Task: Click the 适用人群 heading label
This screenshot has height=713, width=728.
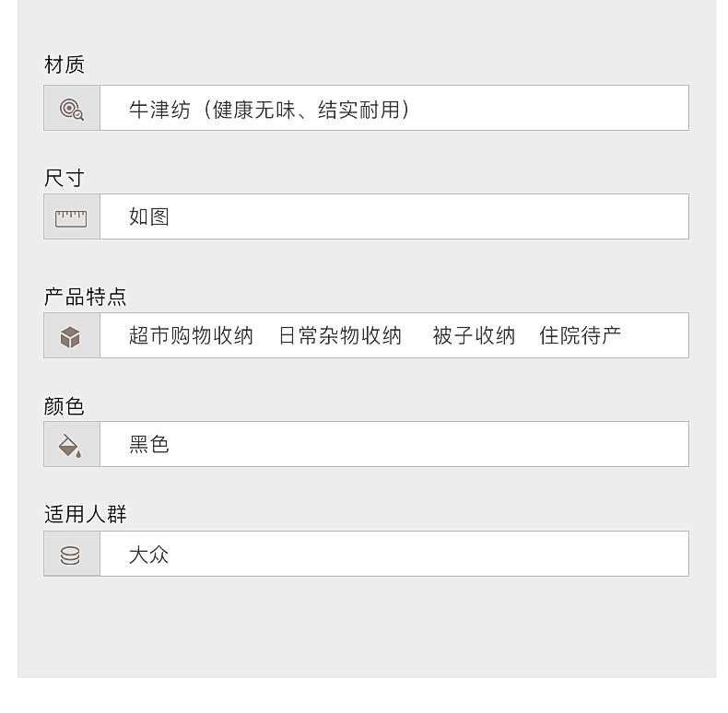Action: coord(86,514)
